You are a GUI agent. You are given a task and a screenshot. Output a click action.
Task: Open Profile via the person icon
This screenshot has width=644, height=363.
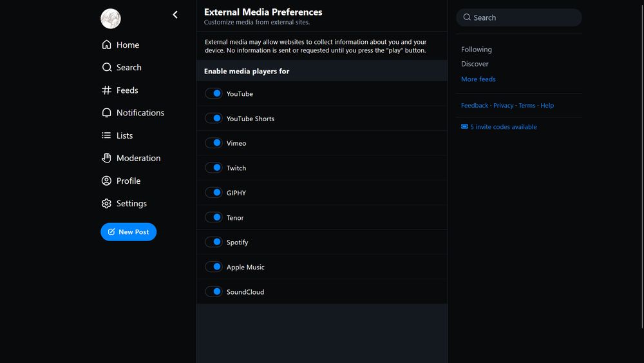[x=107, y=181]
